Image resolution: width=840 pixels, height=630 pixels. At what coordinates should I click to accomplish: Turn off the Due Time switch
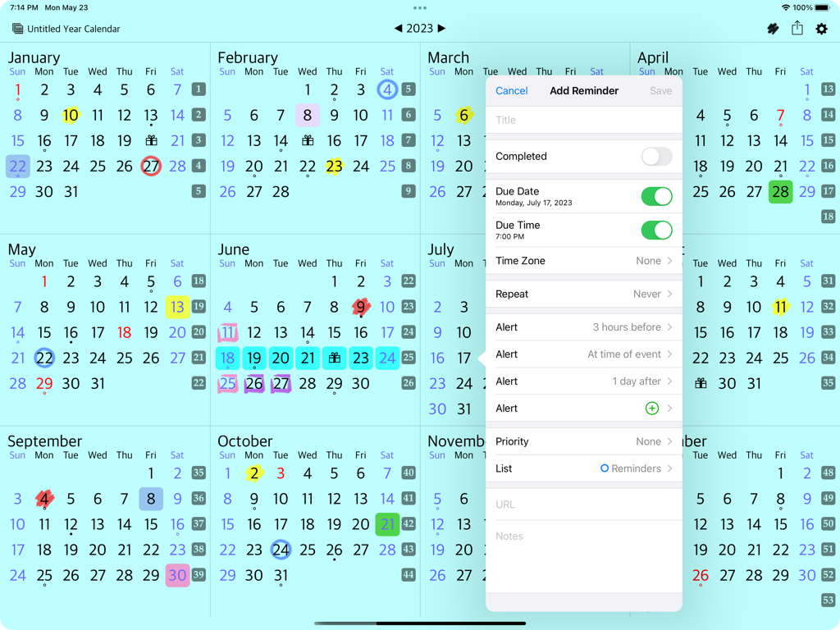click(x=656, y=230)
